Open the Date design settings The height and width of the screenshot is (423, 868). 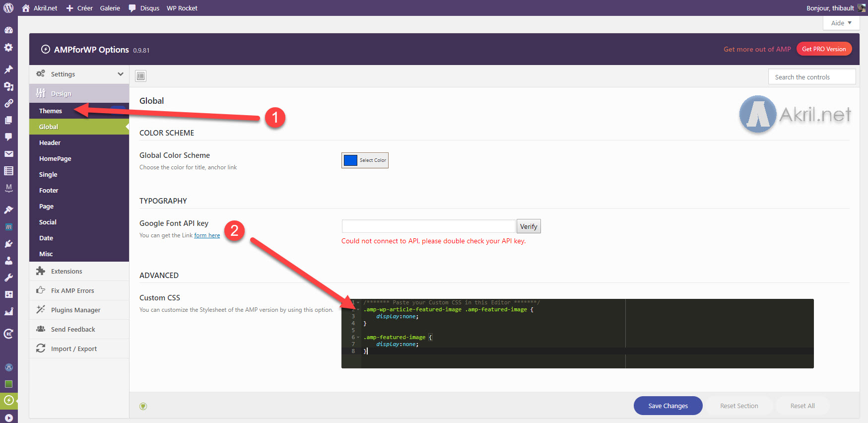pyautogui.click(x=79, y=238)
